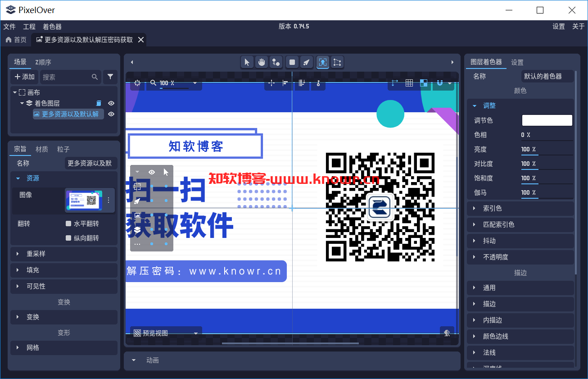Select the arrow pointer tool in the top toolbar

click(247, 63)
